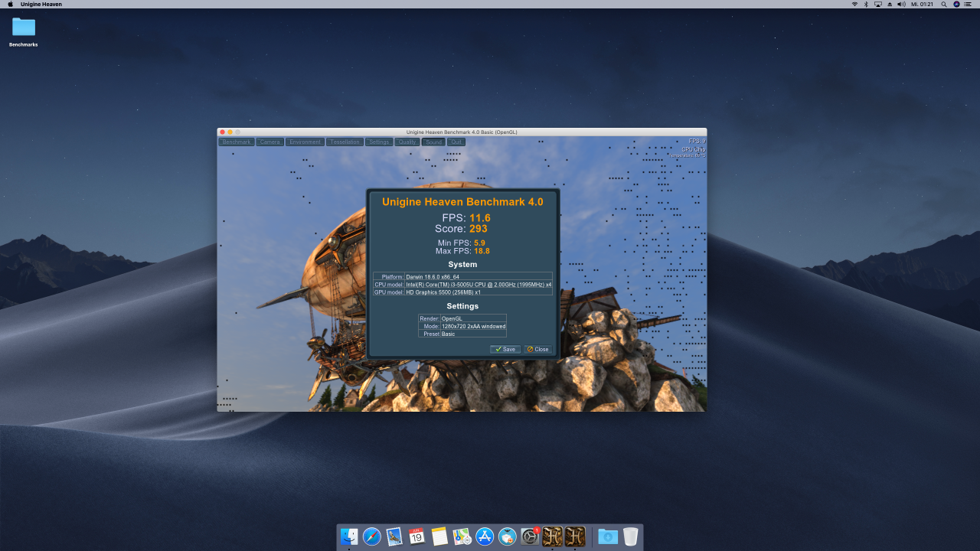Click the Min FPS value 5.9
Image resolution: width=980 pixels, height=551 pixels.
point(479,243)
